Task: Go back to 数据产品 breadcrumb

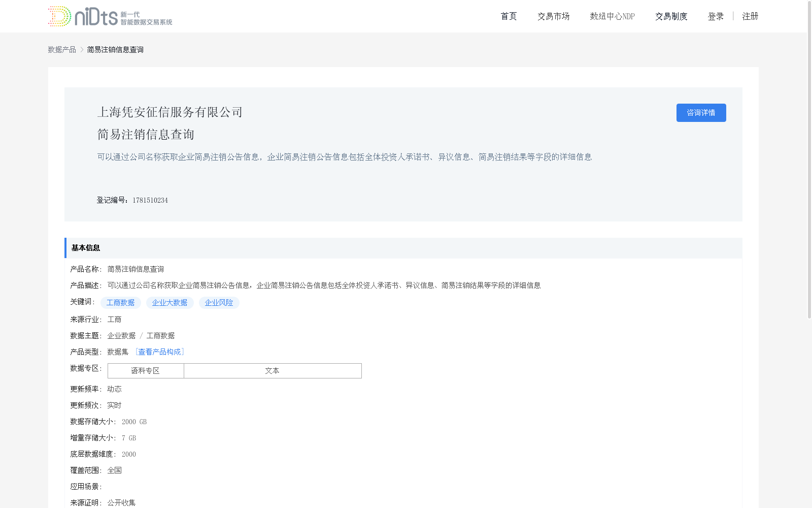Action: [x=62, y=49]
